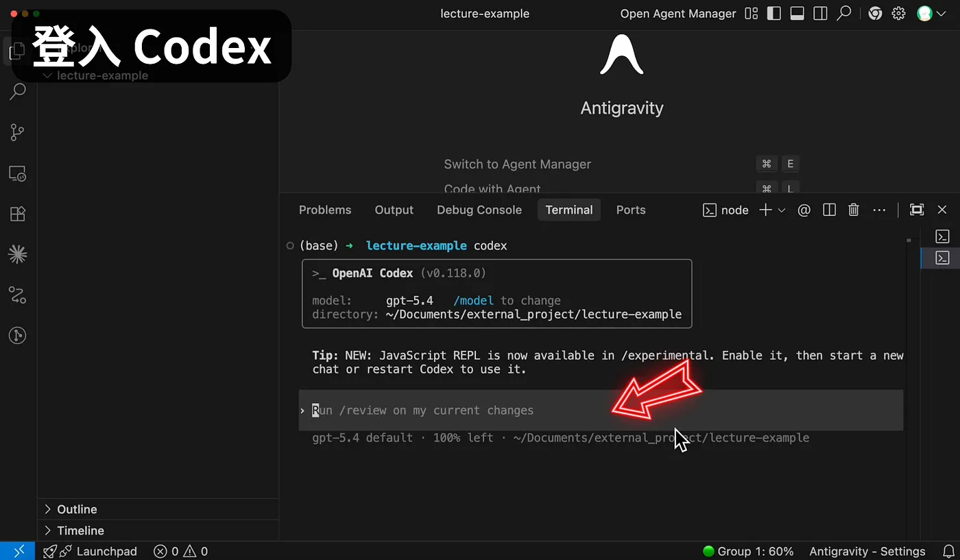Open the Remote Explorer view
Viewport: 960px width, 560px height.
18,173
